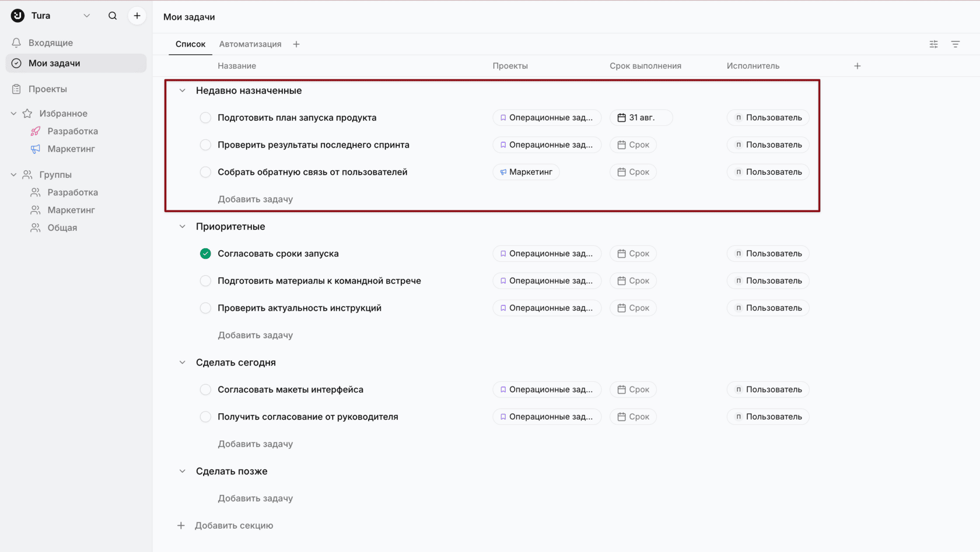Viewport: 980px width, 552px height.
Task: Change assignee on 'Получить согласование от руководителя'
Action: pos(768,417)
